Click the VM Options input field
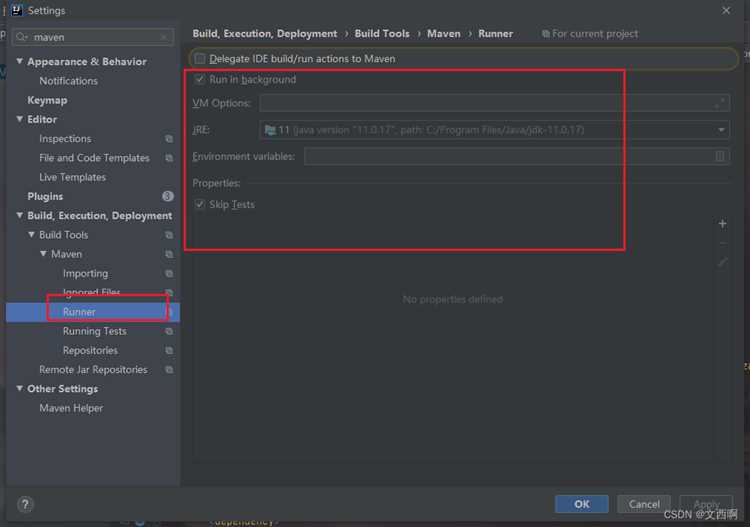 click(x=495, y=103)
